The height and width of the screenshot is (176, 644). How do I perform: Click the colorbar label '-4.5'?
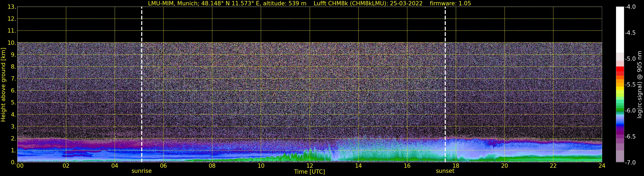pos(630,33)
